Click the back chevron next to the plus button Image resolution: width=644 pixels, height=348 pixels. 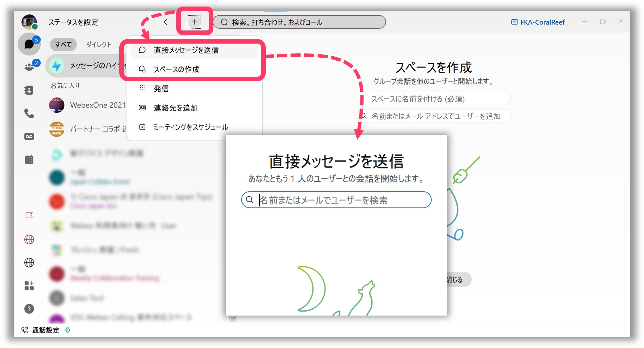click(x=166, y=22)
